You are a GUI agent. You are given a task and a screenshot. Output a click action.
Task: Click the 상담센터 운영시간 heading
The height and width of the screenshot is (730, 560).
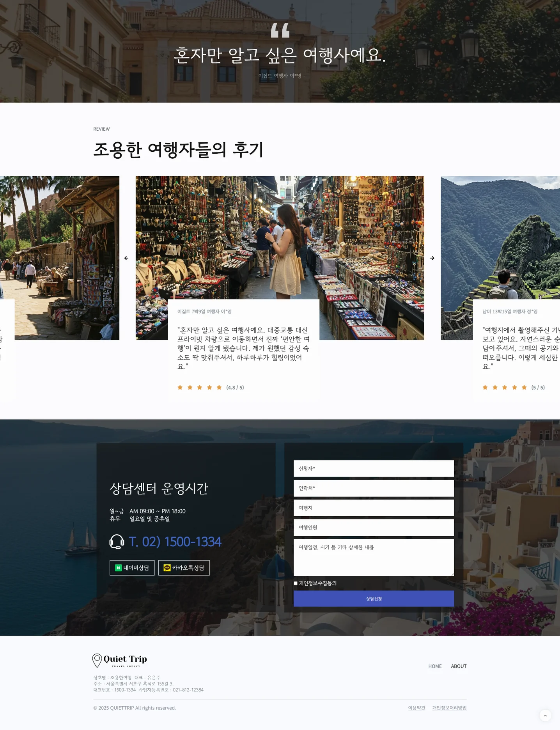tap(159, 488)
